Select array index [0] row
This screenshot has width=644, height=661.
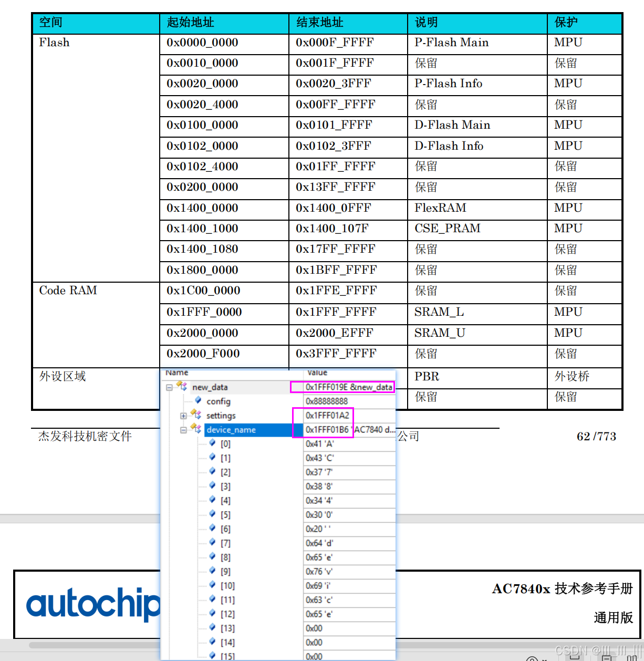[278, 444]
